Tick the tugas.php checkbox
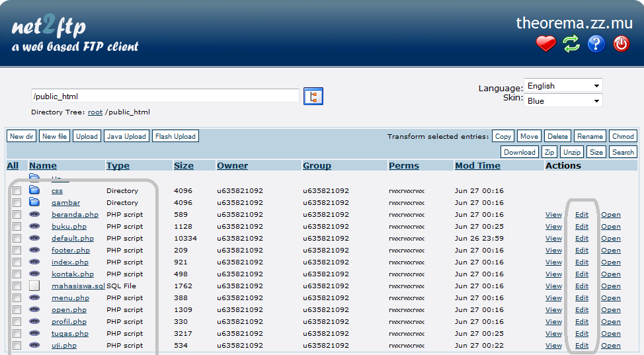The image size is (644, 355). click(x=17, y=334)
